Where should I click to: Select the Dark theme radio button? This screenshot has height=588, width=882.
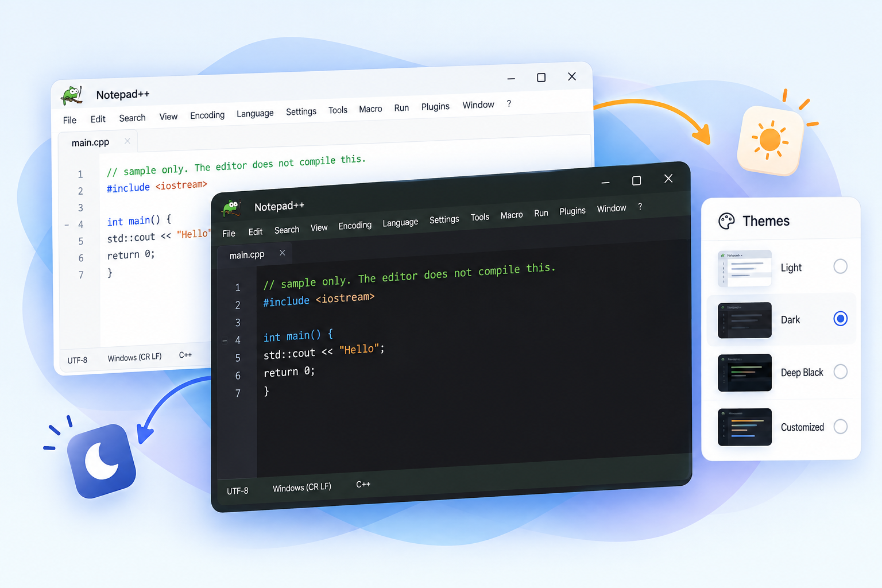tap(840, 319)
